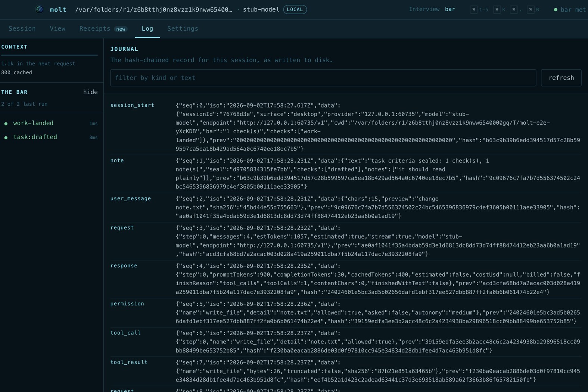The image size is (588, 392).
Task: Click the JSON data of session_start entry
Action: click(x=378, y=127)
